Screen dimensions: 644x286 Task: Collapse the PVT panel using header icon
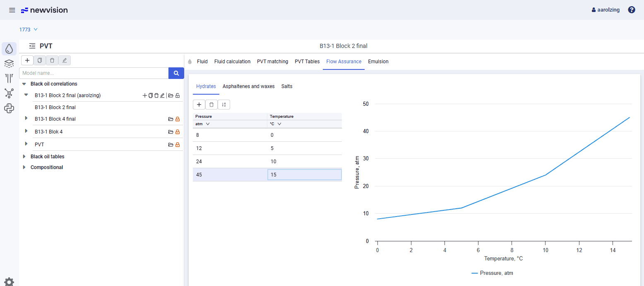click(x=32, y=46)
